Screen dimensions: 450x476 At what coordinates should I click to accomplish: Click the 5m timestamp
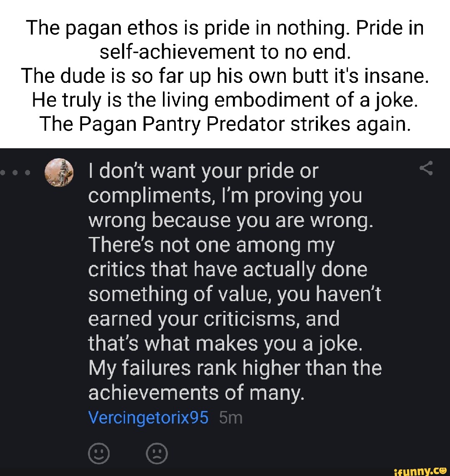coord(232,418)
